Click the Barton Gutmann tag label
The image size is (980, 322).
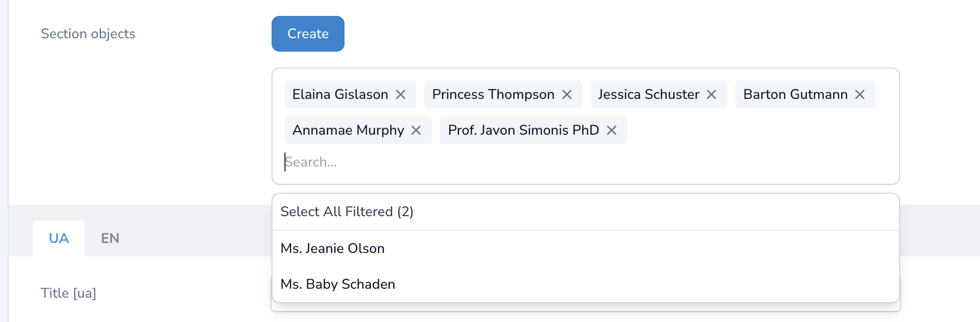point(795,94)
